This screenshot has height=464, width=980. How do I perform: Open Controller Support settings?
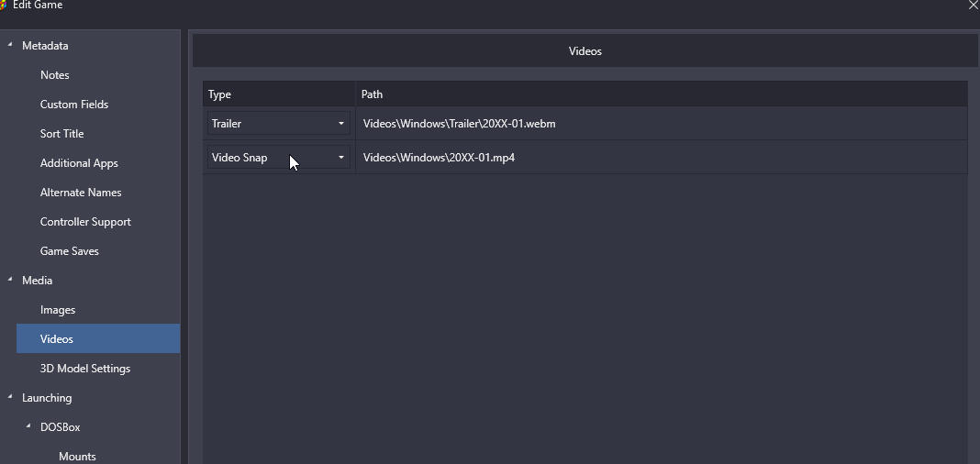pyautogui.click(x=85, y=222)
